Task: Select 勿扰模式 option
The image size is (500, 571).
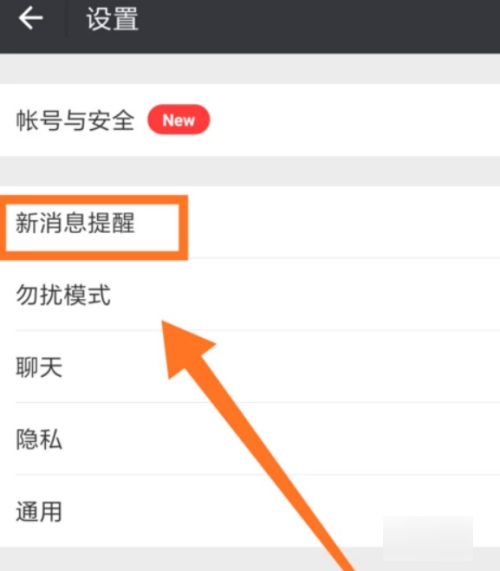Action: coord(250,295)
